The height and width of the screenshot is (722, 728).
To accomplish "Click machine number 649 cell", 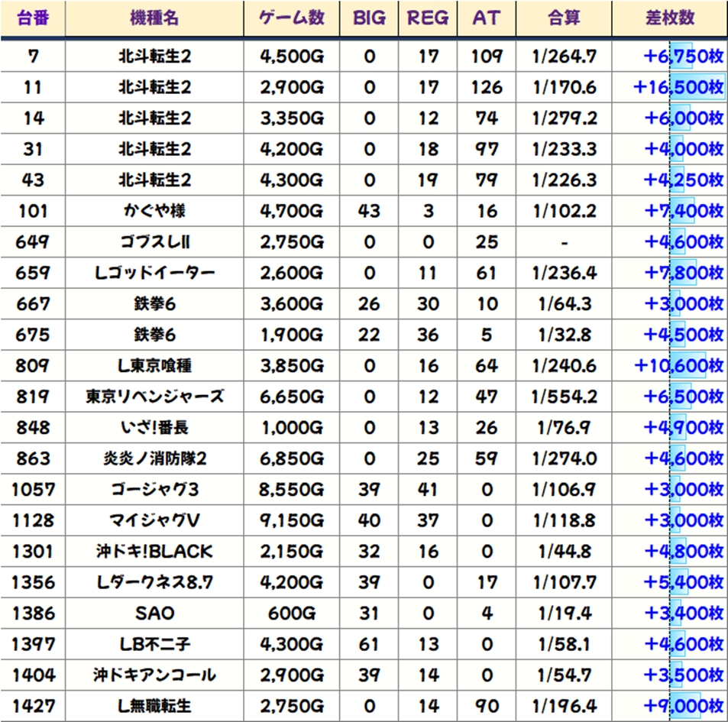I will click(x=34, y=242).
